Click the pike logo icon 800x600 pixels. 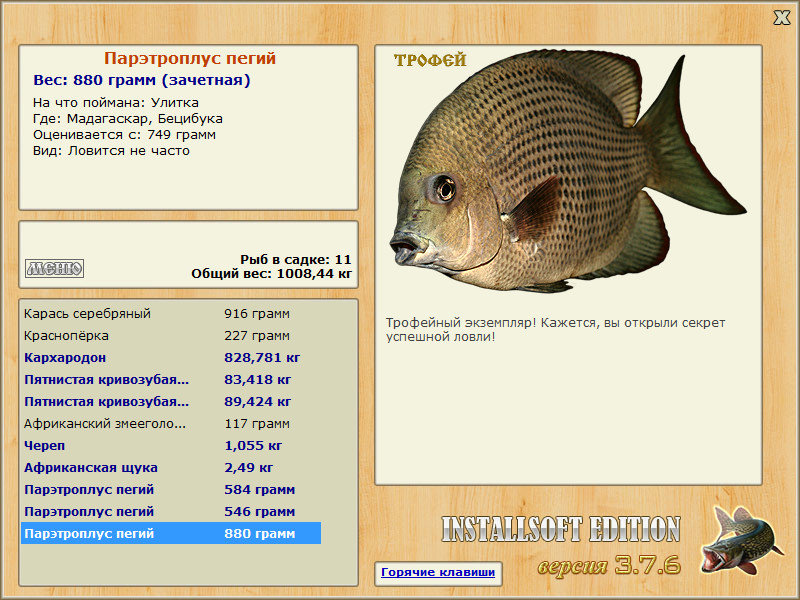[x=741, y=540]
